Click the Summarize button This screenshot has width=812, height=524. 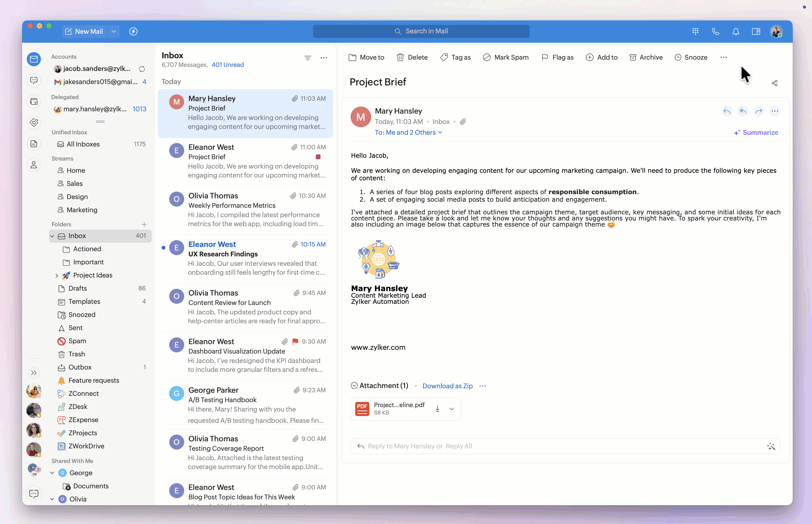(x=756, y=132)
